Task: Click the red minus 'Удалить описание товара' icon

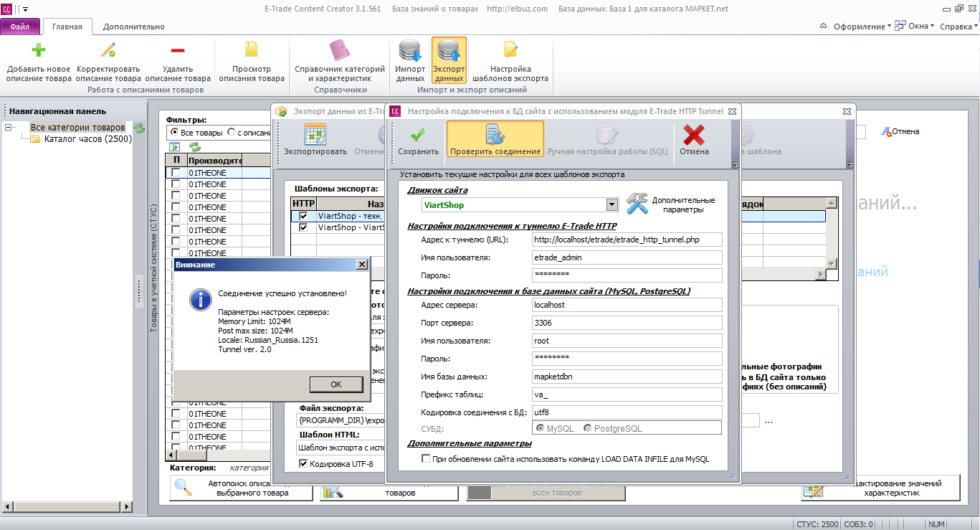Action: click(x=178, y=49)
